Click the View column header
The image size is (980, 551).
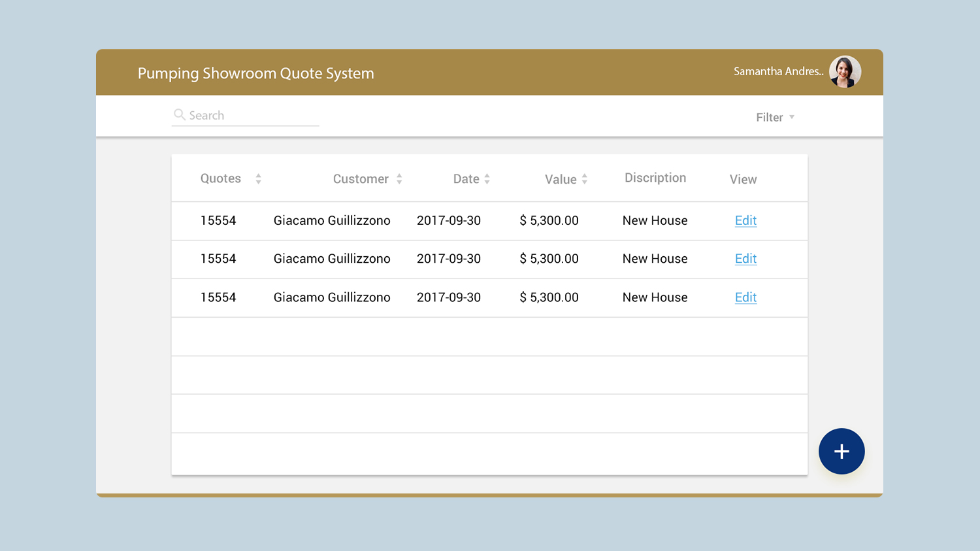pyautogui.click(x=743, y=178)
